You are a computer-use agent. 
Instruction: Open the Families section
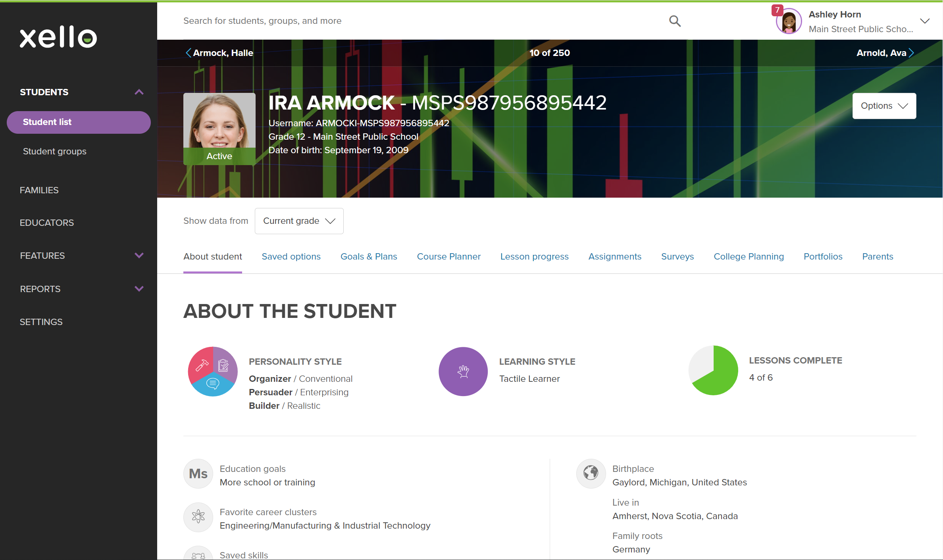click(x=39, y=190)
